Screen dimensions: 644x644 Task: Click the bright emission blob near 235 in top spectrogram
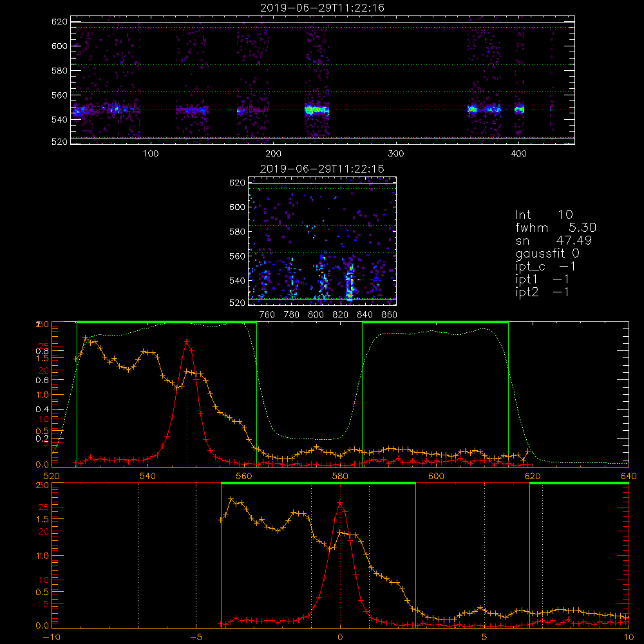(317, 110)
